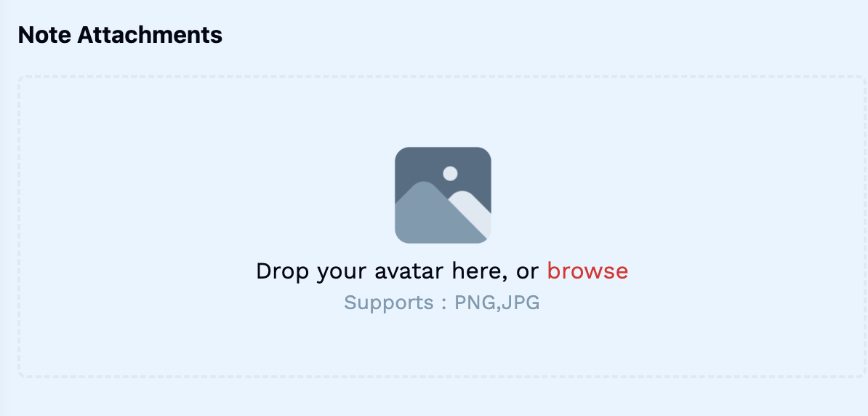Screen dimensions: 868x416
Task: Click the sun circle in picture icon
Action: tap(451, 173)
